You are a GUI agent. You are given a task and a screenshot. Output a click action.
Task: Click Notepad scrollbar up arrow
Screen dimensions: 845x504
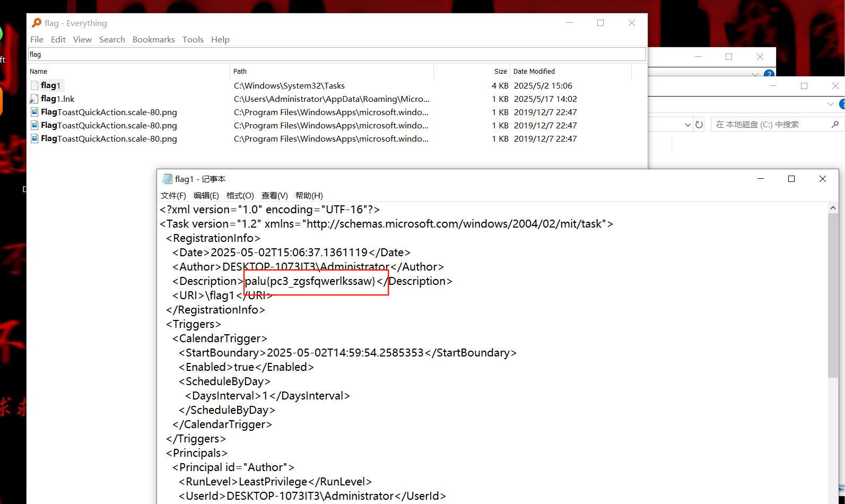point(833,208)
